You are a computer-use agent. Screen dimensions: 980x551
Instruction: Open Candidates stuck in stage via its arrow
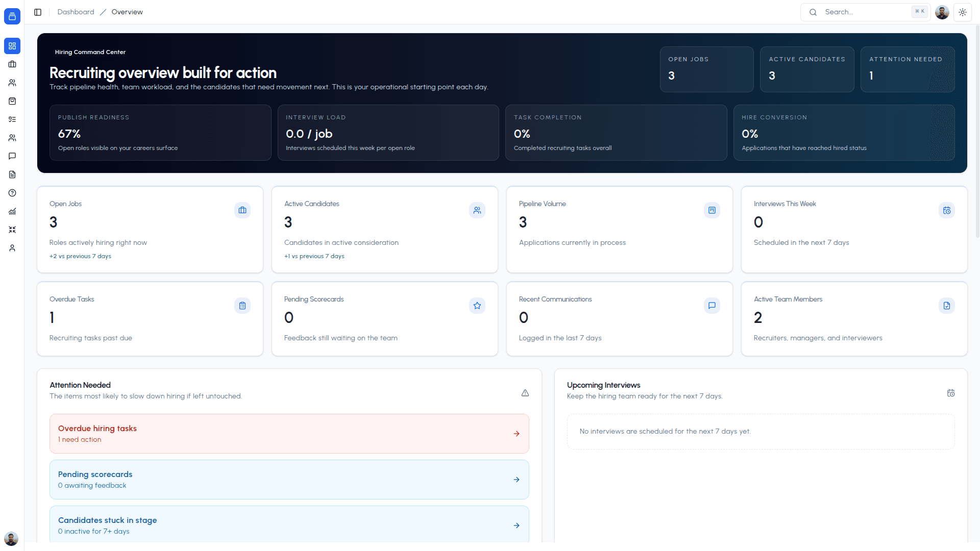point(517,525)
